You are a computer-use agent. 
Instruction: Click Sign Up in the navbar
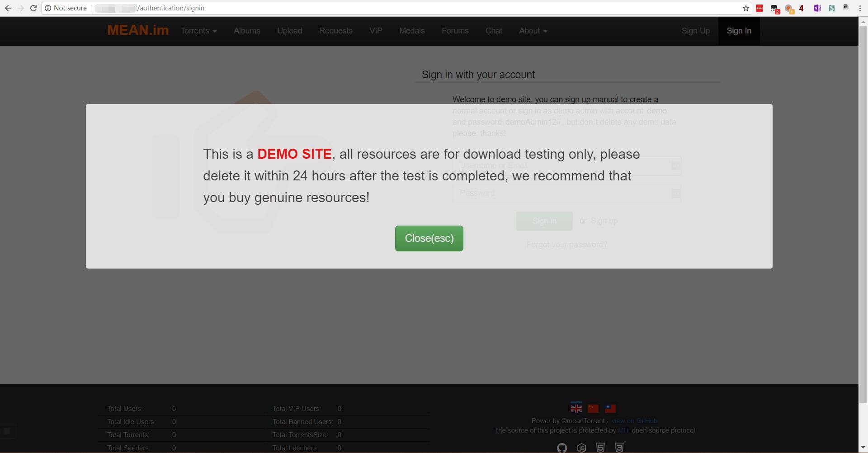click(x=696, y=31)
